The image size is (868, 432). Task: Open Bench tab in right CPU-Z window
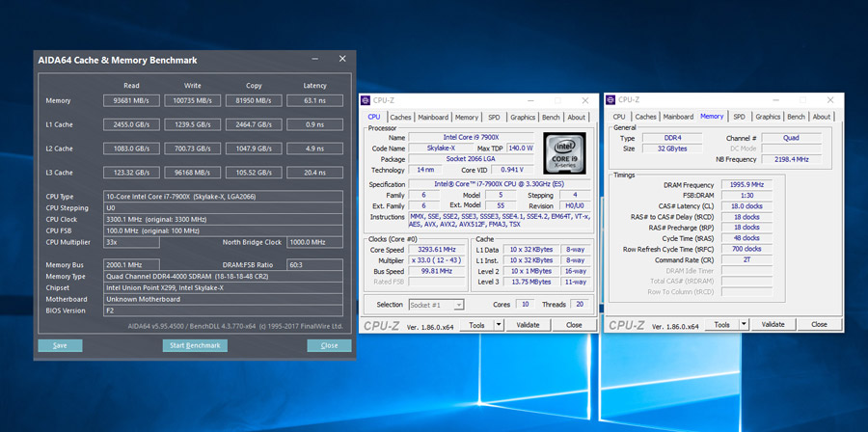(796, 117)
